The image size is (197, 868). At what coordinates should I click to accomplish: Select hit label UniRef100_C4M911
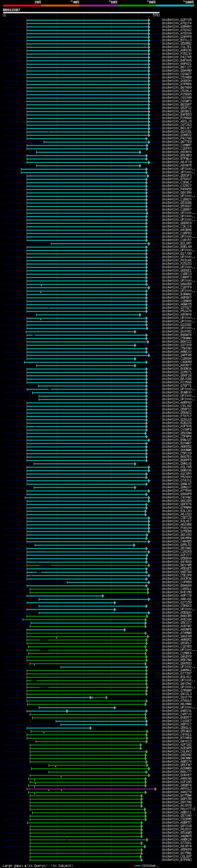(177, 589)
